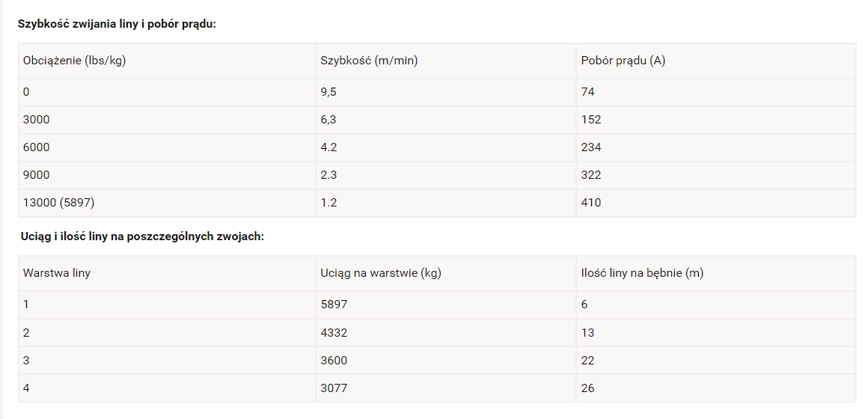868x419 pixels.
Task: Click the heading "Uciąg i ilość liny na poszczególnych zwojach"
Action: tap(142, 236)
